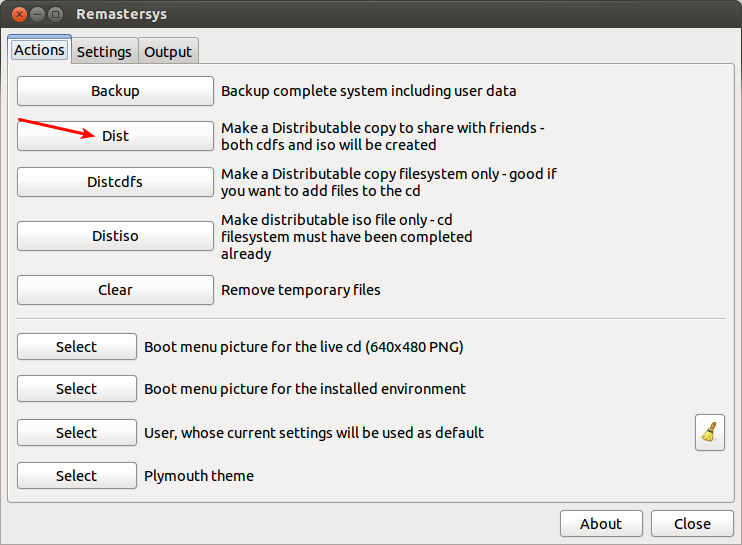
Task: Select user whose settings become default
Action: (x=77, y=433)
